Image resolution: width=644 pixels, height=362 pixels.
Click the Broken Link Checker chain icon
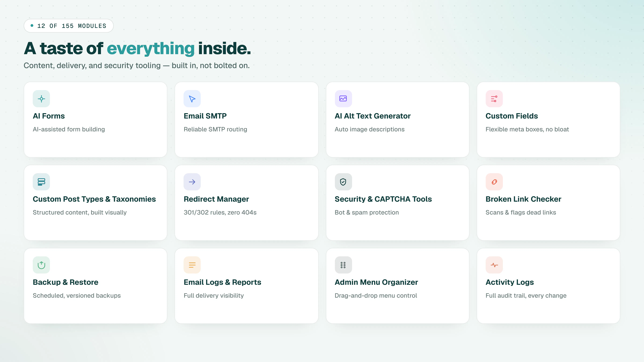click(x=494, y=182)
